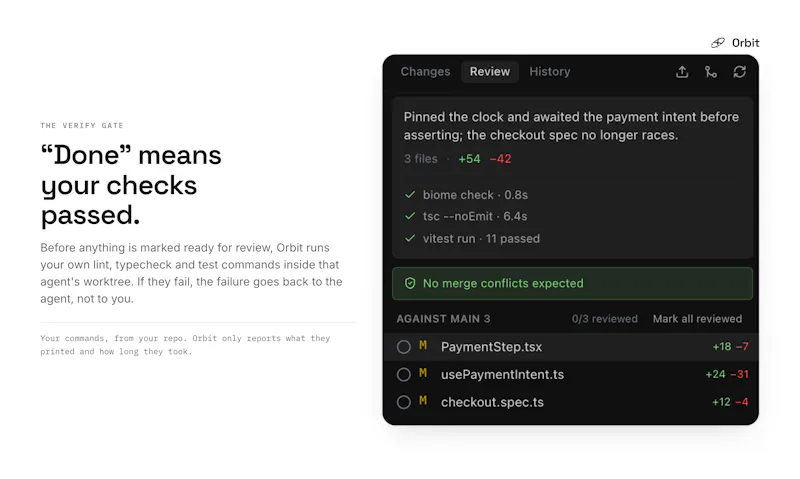Click Mark all reviewed
Screen dimensions: 800x479
697,319
